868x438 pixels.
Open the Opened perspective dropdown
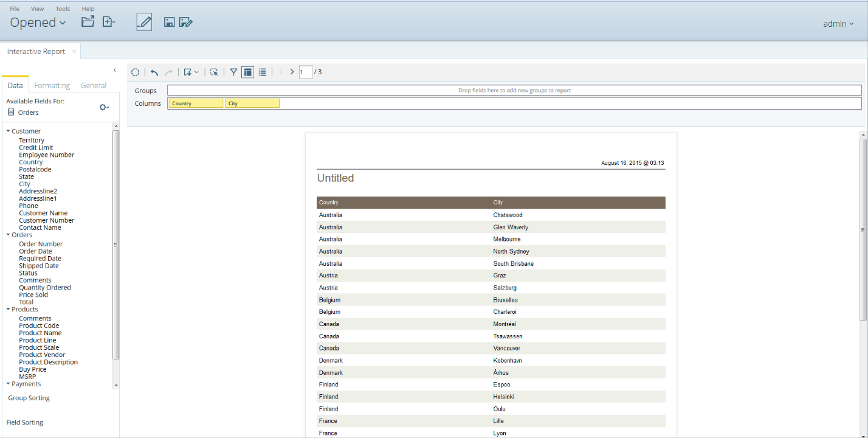pos(38,23)
